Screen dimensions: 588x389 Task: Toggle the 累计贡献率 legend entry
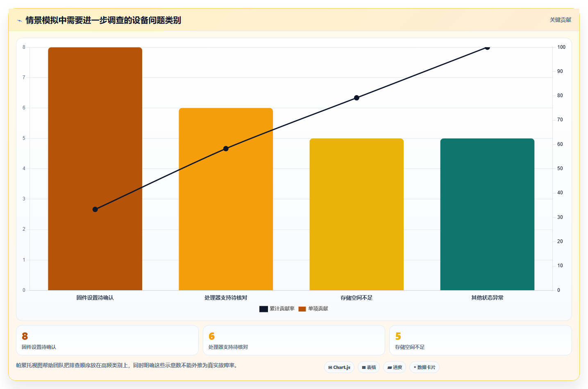(x=277, y=309)
